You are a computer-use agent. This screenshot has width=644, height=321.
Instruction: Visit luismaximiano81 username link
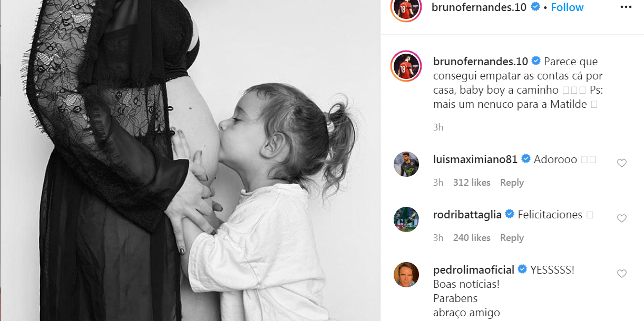pyautogui.click(x=475, y=159)
